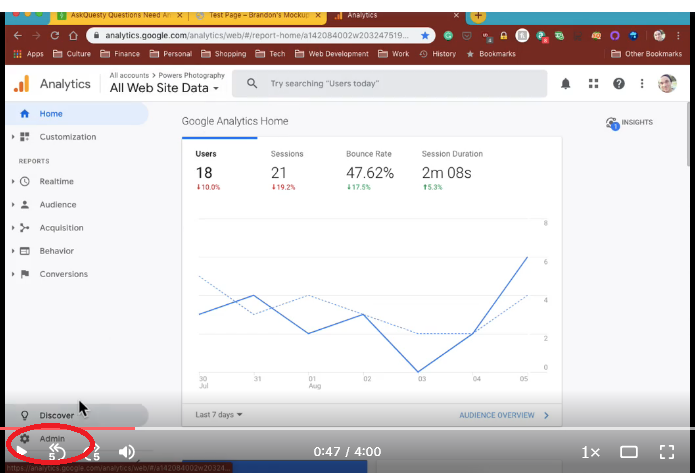Open Audience Overview link
The image size is (695, 473).
pos(504,415)
